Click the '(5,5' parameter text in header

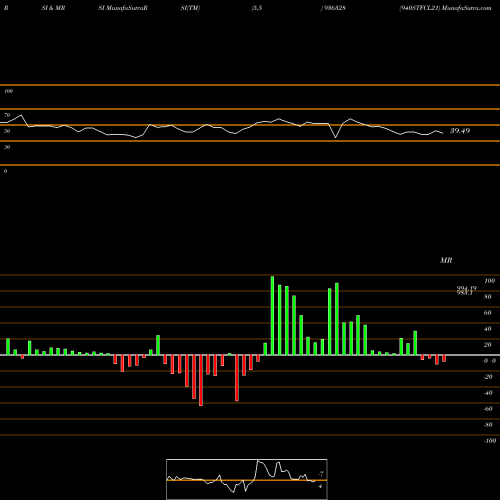[x=257, y=8]
